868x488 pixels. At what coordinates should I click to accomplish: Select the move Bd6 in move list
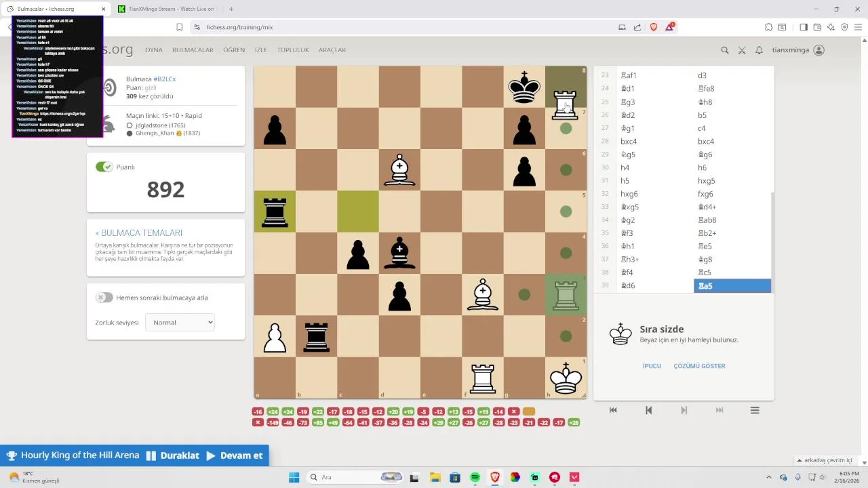pyautogui.click(x=655, y=285)
